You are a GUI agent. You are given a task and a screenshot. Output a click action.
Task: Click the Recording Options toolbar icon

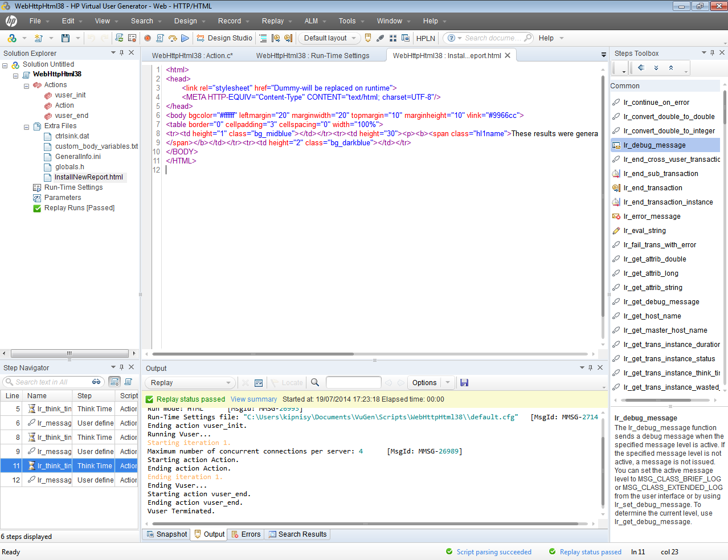[x=132, y=38]
